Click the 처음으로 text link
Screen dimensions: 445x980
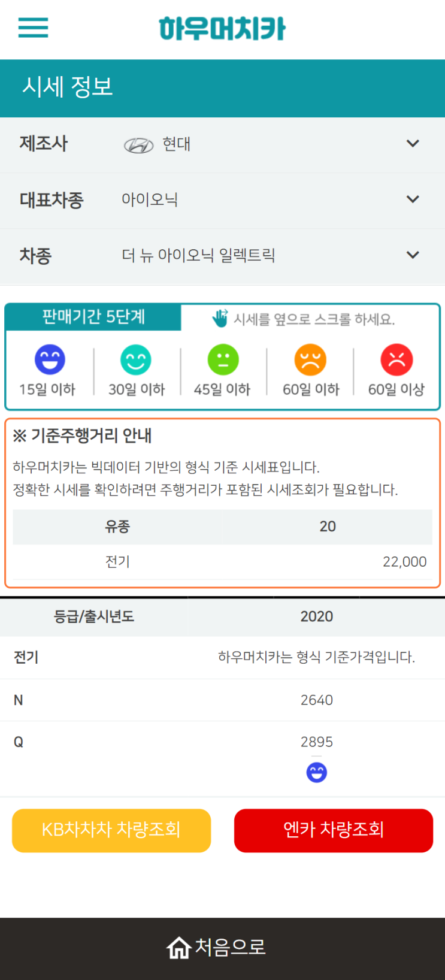pyautogui.click(x=231, y=947)
